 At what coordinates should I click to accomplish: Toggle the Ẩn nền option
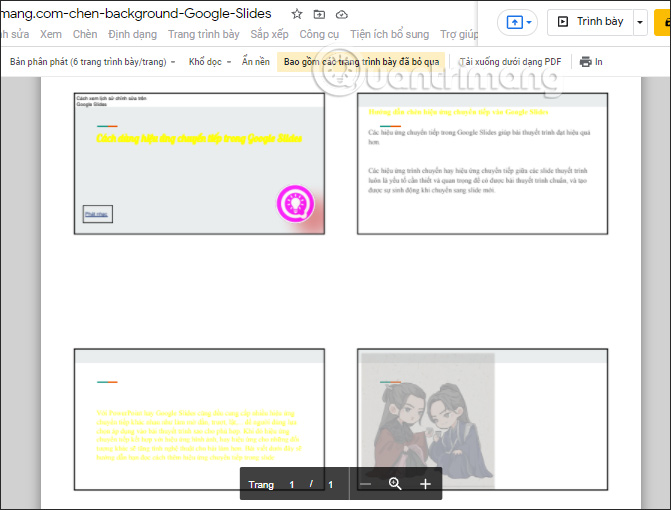click(x=256, y=62)
